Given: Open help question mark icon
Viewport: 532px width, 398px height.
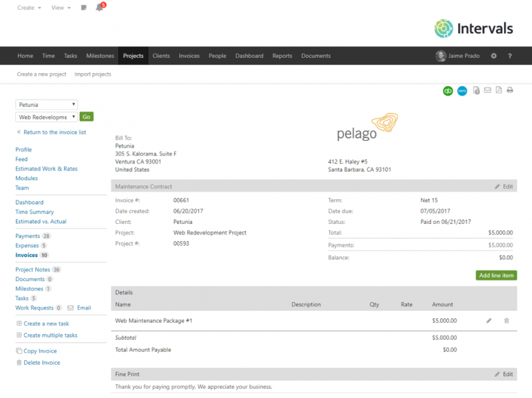Looking at the screenshot, I should (x=509, y=56).
